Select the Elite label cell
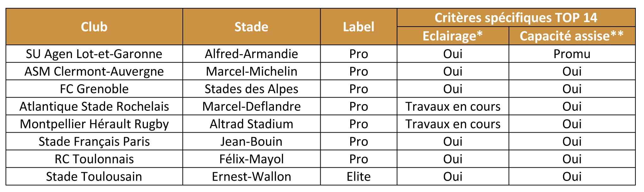The image size is (644, 192). pos(358,177)
